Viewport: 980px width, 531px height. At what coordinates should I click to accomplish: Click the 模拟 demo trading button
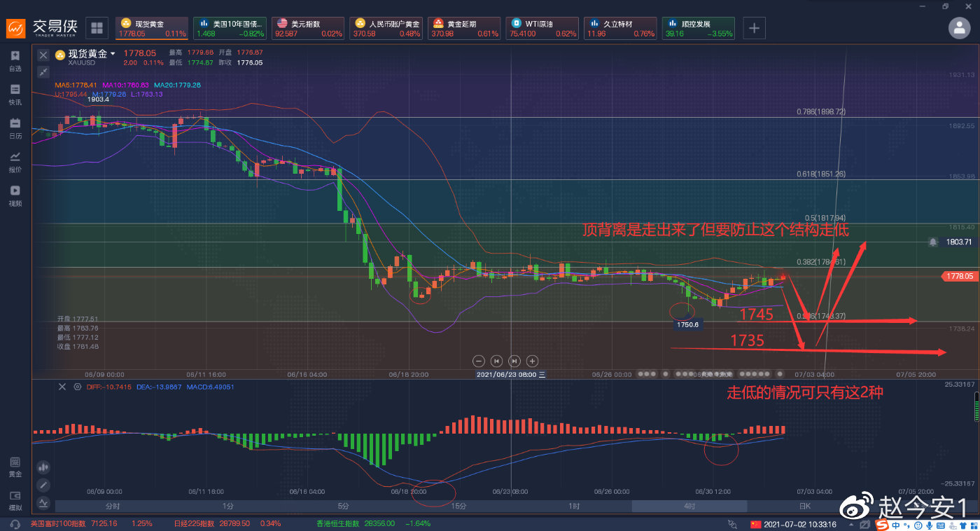(x=15, y=499)
